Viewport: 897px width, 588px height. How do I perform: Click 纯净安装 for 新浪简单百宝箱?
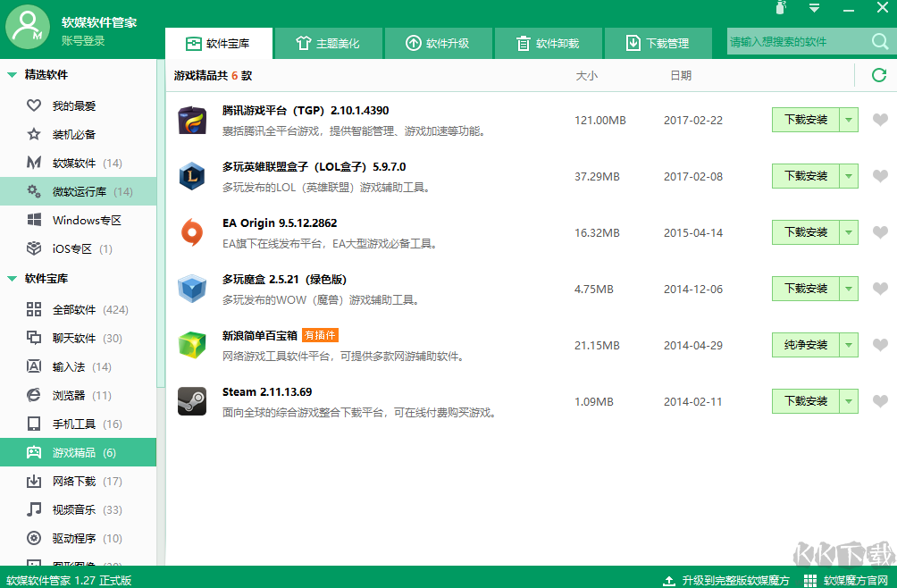coord(806,345)
